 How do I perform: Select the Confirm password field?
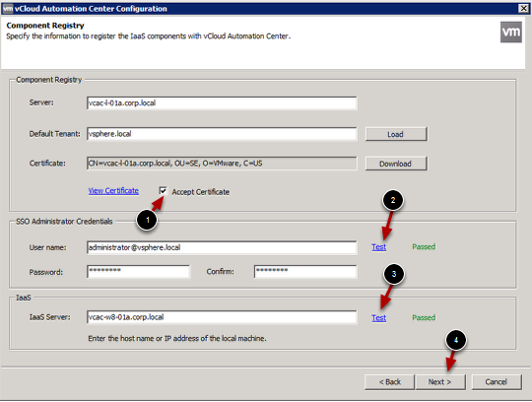[305, 272]
